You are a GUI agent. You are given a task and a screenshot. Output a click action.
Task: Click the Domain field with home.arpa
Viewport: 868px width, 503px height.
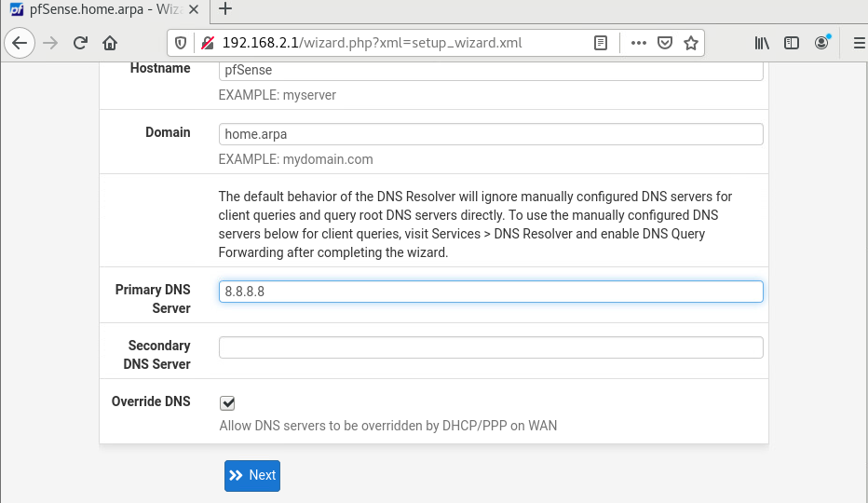(491, 134)
